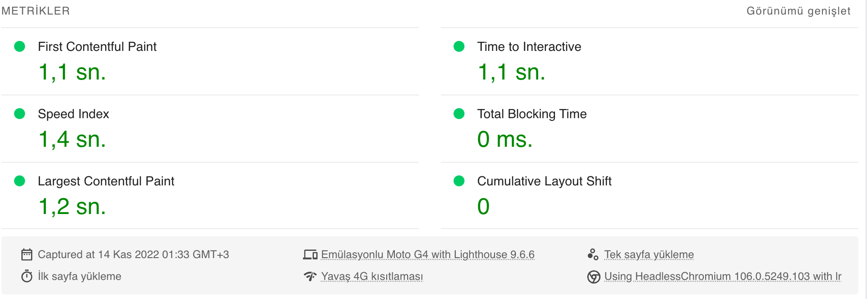Click green status dot for First Contentful Paint

20,46
